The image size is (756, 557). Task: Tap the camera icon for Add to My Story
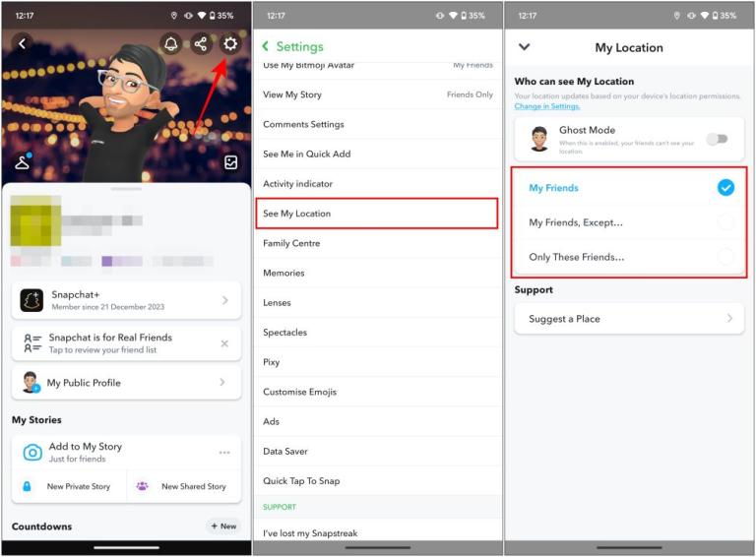(32, 453)
